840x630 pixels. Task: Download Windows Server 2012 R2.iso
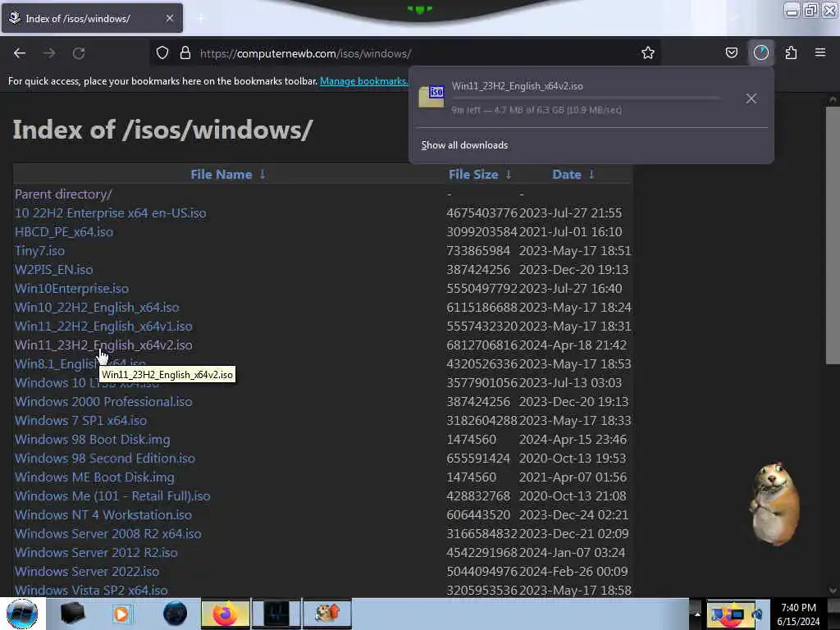coord(96,552)
